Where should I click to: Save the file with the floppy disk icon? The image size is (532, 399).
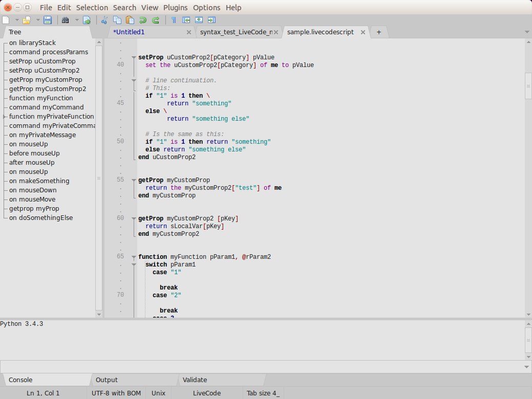(48, 20)
